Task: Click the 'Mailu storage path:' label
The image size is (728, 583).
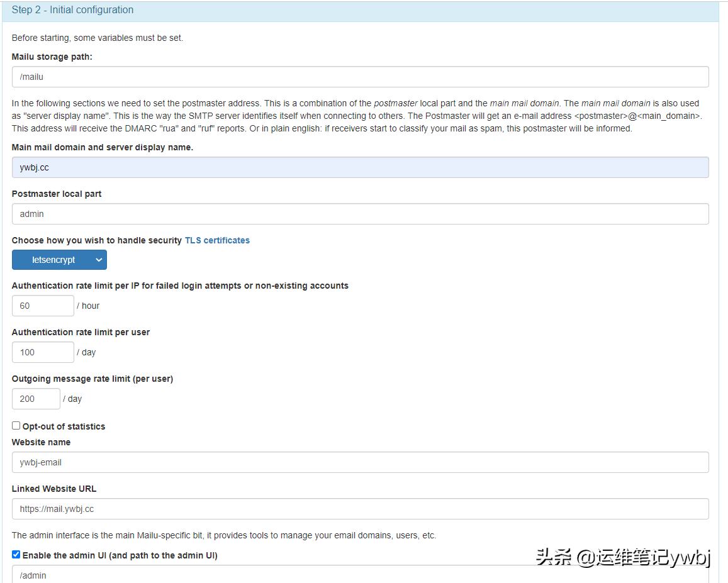Action: click(52, 57)
